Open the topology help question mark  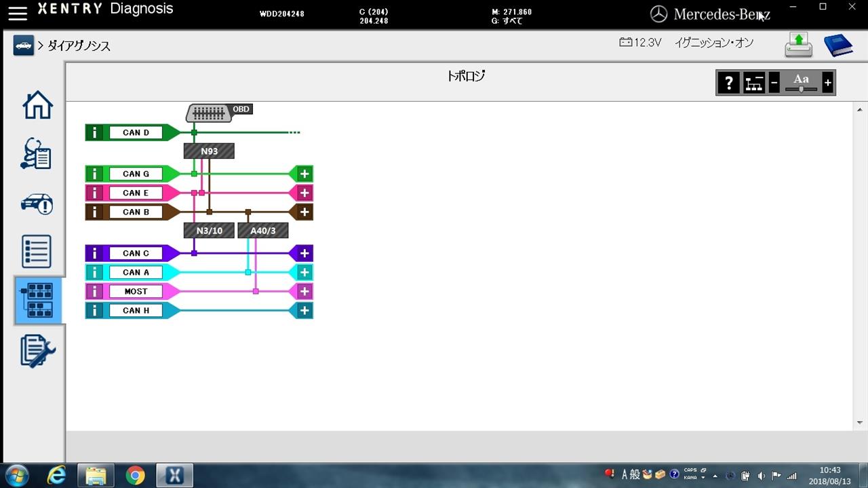pyautogui.click(x=729, y=83)
